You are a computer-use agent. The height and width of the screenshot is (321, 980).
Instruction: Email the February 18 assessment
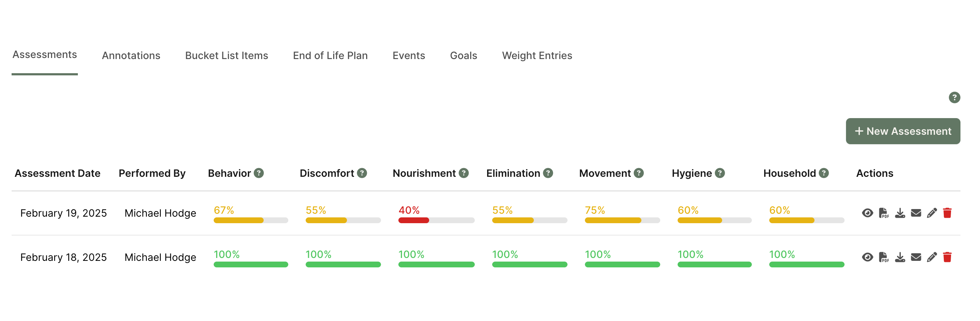point(916,257)
